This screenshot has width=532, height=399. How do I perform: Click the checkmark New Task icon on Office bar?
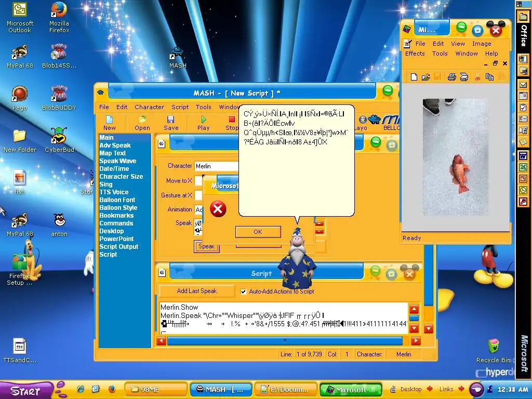coord(523,108)
